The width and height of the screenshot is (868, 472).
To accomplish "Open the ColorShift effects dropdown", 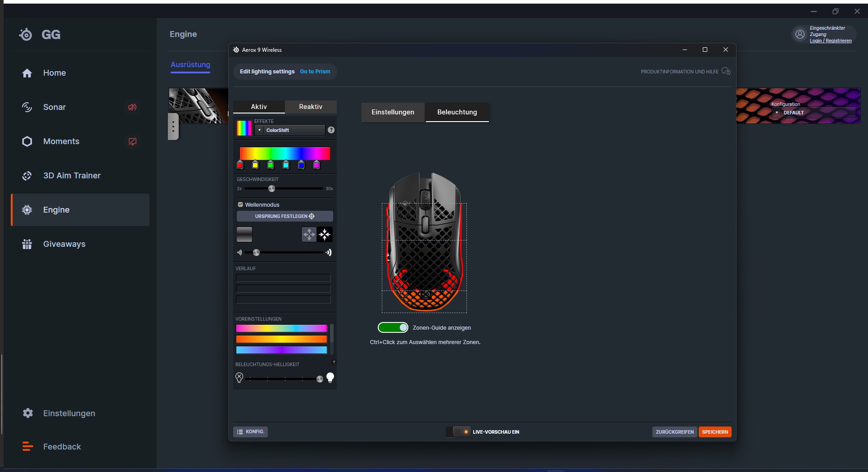I will pos(290,130).
